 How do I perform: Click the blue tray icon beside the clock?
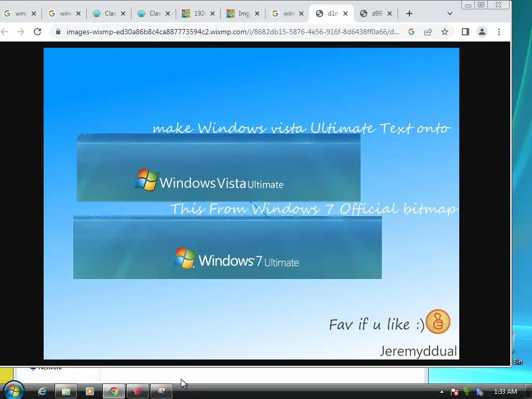click(x=480, y=392)
